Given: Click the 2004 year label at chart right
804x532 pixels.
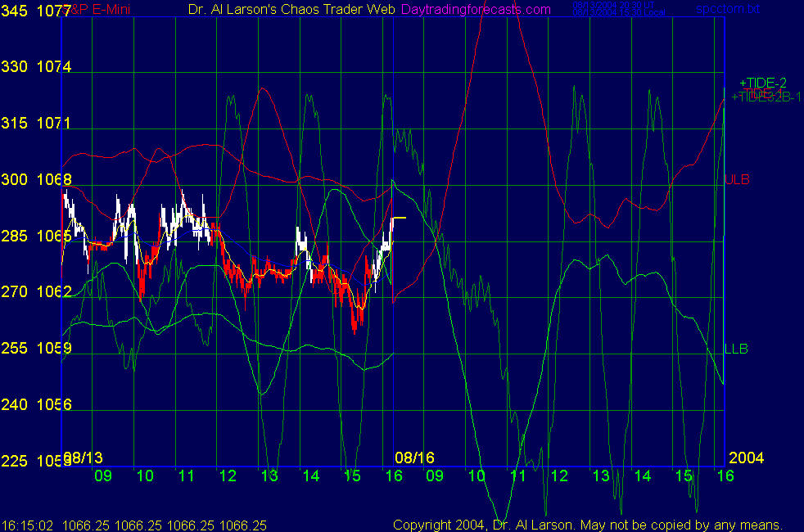Looking at the screenshot, I should click(x=747, y=458).
